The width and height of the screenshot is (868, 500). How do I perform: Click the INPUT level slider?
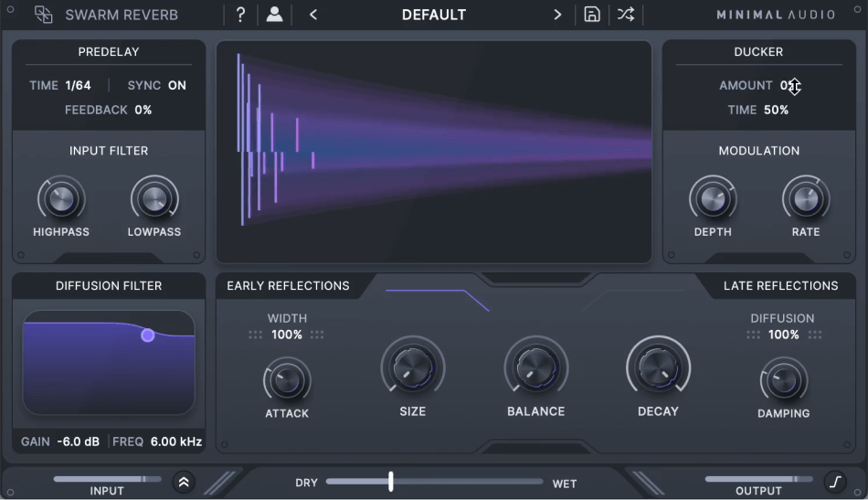[x=108, y=479]
